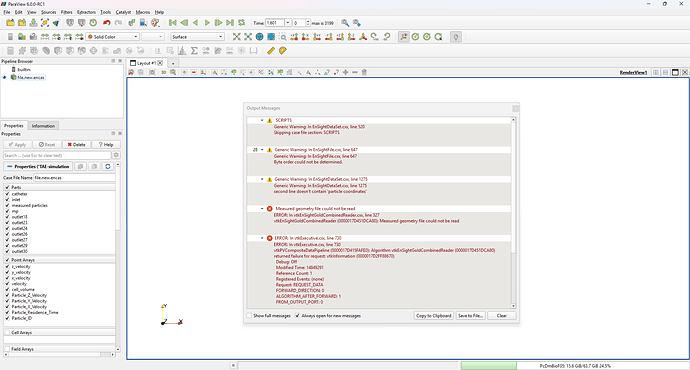This screenshot has width=690, height=370.
Task: Click the Loop animation icon
Action: tap(242, 23)
